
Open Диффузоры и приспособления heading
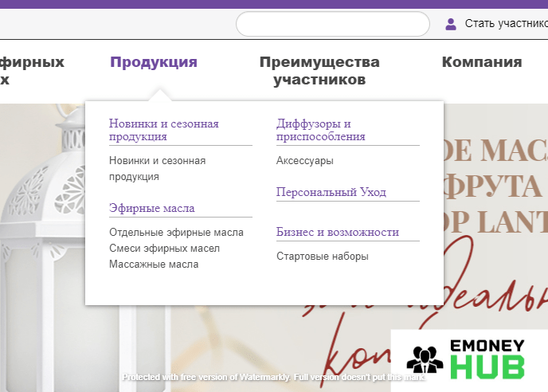(320, 130)
